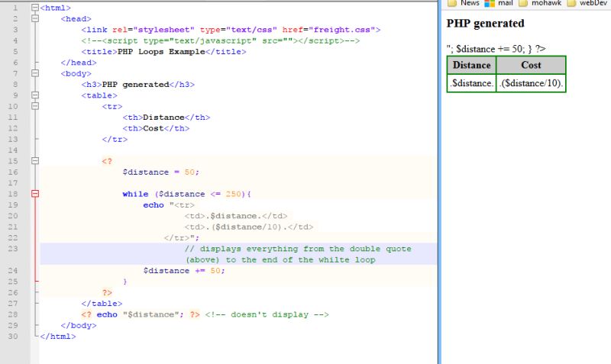Image resolution: width=611 pixels, height=364 pixels.
Task: Click the '$distance += 50;' code line
Action: [184, 271]
